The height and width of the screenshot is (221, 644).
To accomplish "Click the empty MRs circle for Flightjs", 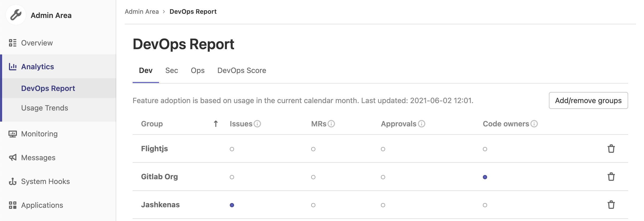I will pyautogui.click(x=313, y=149).
